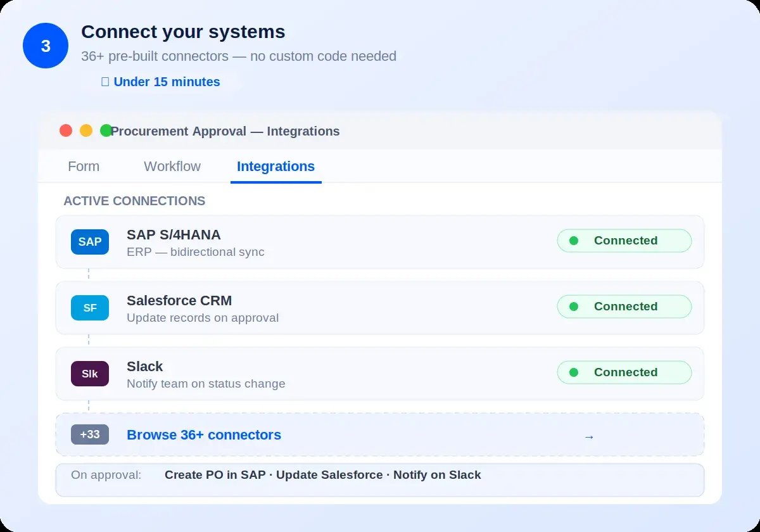Toggle the Connected status for Salesforce CRM

[x=624, y=307]
